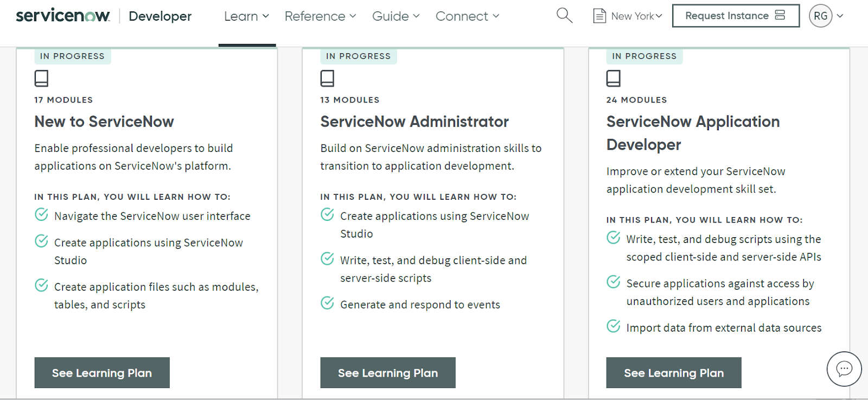Click the New to ServiceNow book icon

(x=41, y=79)
